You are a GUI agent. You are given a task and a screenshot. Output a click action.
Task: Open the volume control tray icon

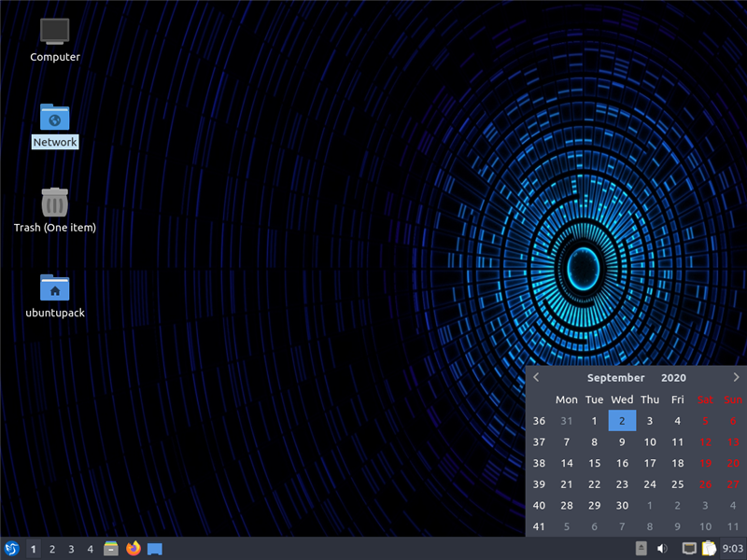[x=662, y=549]
